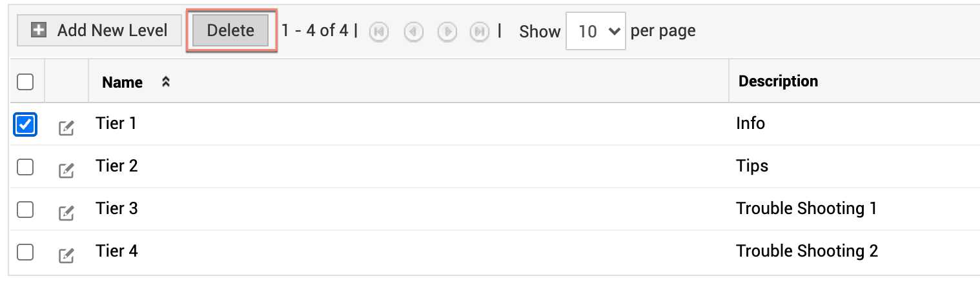Toggle sort arrows next to Name
Image resolution: width=980 pixels, height=285 pixels.
point(166,82)
